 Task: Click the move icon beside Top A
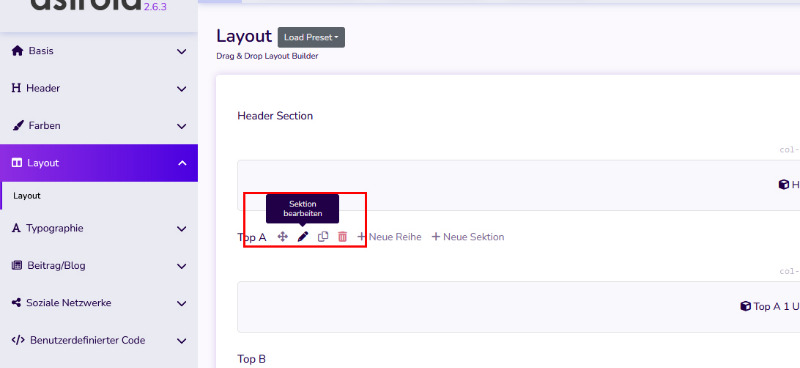tap(283, 237)
